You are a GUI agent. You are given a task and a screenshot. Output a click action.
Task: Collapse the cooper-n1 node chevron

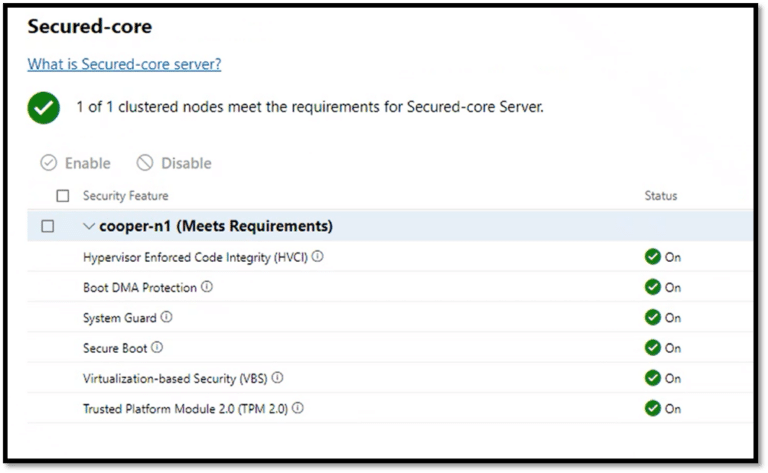click(89, 226)
